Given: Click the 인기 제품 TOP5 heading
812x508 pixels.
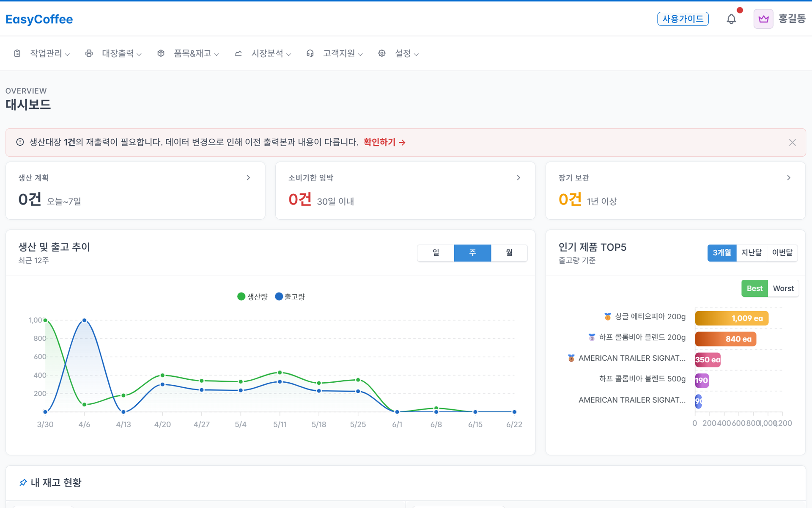Looking at the screenshot, I should point(592,247).
